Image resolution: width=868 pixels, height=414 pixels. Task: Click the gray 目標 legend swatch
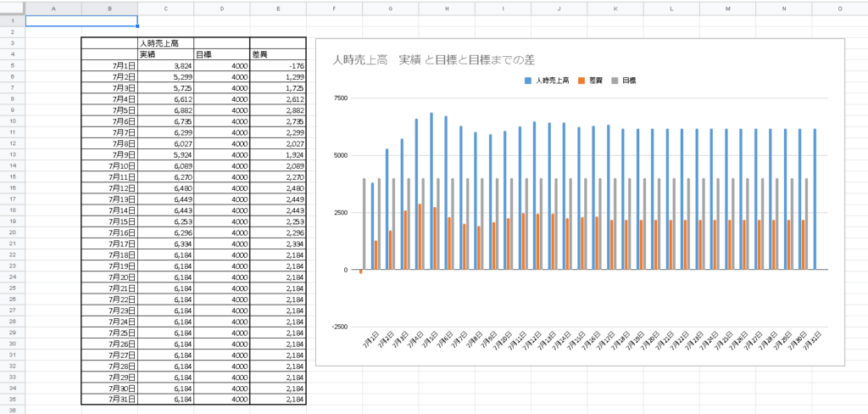coord(615,81)
